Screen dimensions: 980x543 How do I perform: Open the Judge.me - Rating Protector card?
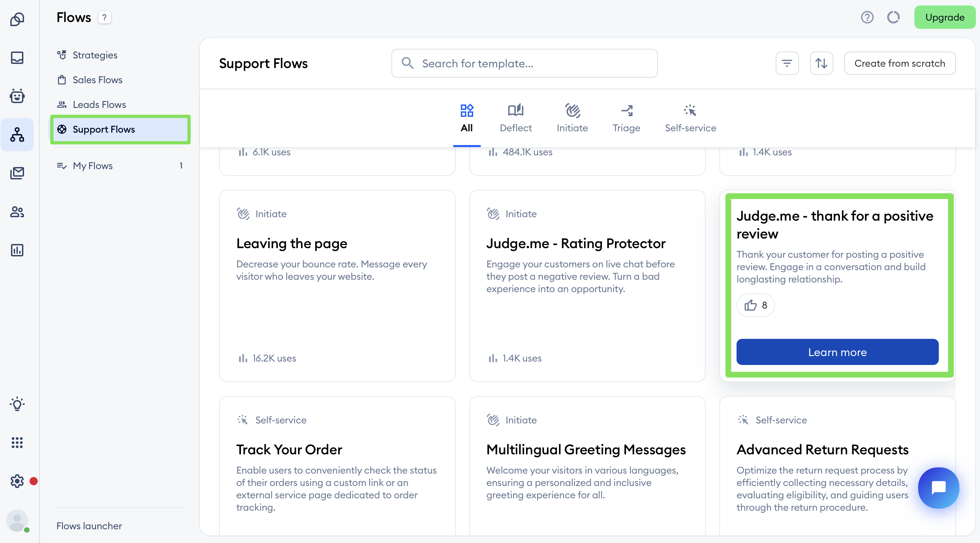(588, 286)
